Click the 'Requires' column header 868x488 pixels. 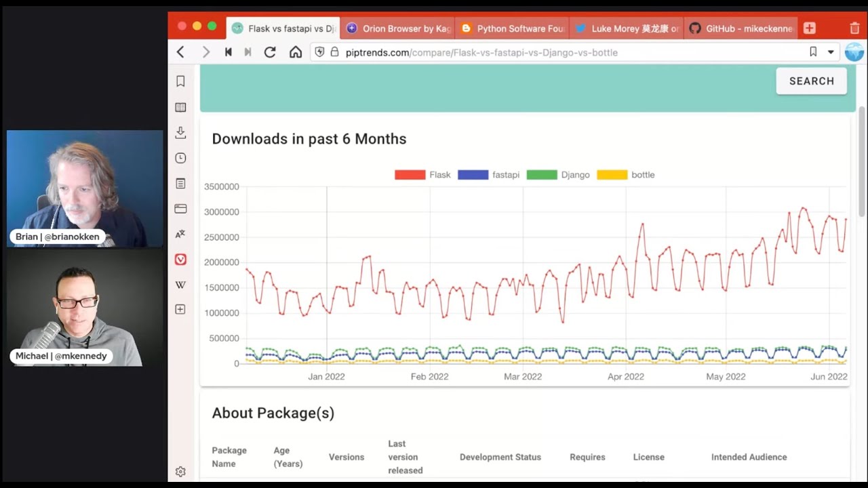coord(587,457)
